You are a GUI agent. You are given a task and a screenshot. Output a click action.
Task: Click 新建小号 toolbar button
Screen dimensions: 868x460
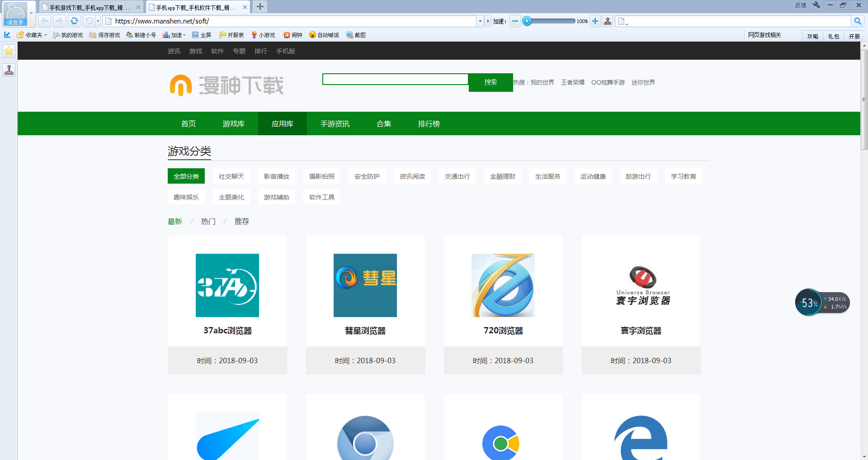[x=141, y=35]
